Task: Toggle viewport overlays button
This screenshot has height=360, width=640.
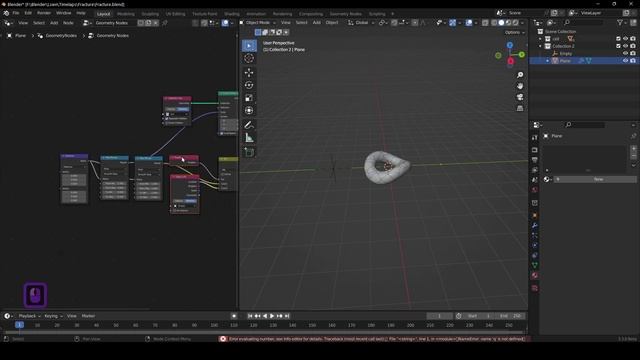Action: tap(469, 23)
